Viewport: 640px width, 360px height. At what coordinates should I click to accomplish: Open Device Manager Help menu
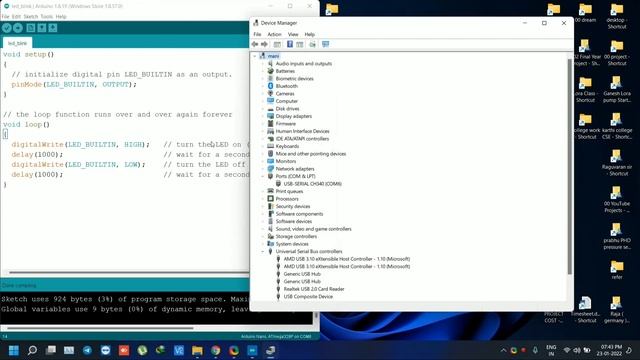[309, 34]
